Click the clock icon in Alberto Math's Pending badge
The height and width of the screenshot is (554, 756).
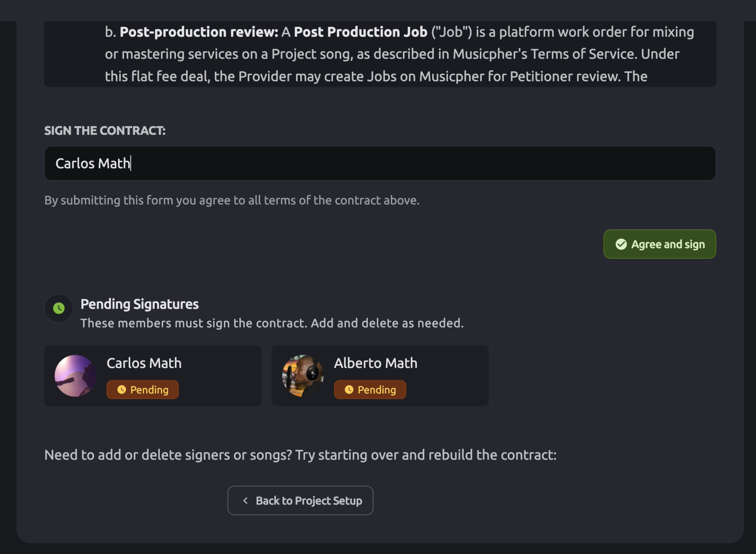pos(349,390)
